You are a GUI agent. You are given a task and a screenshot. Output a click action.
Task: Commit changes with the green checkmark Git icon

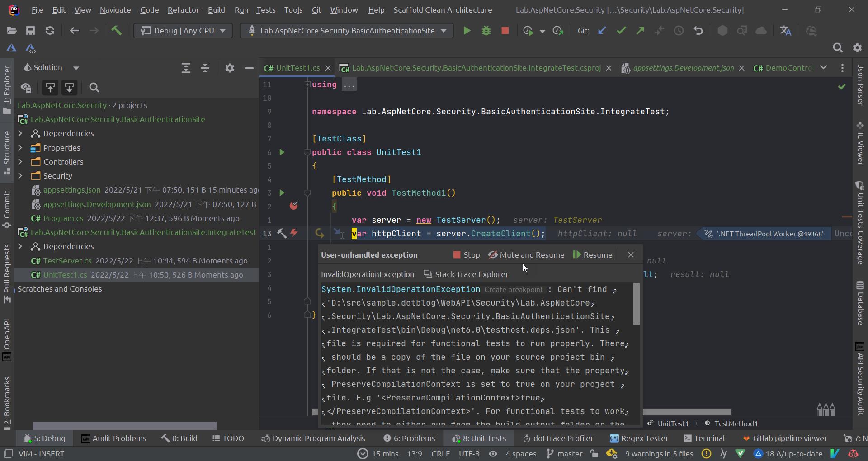621,30
